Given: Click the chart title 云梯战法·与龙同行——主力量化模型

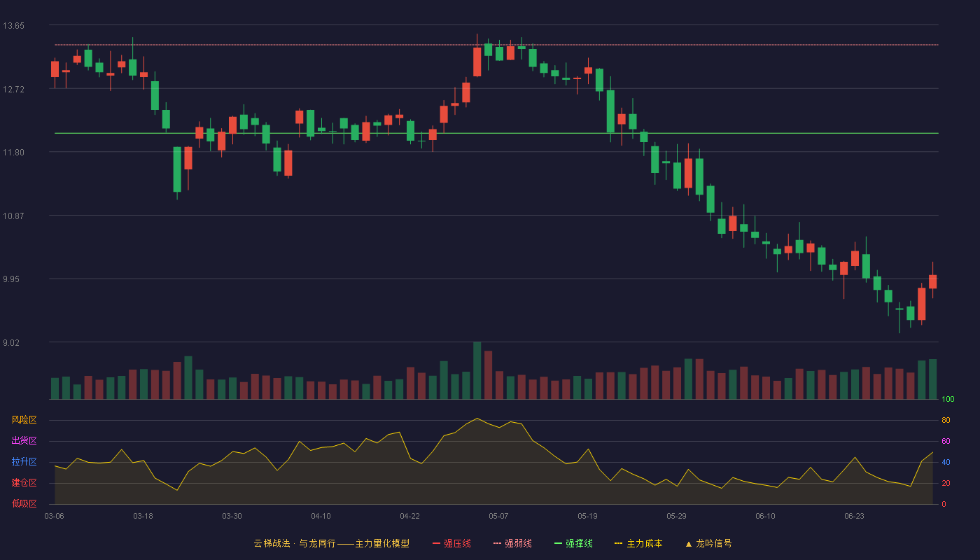Looking at the screenshot, I should tap(331, 543).
